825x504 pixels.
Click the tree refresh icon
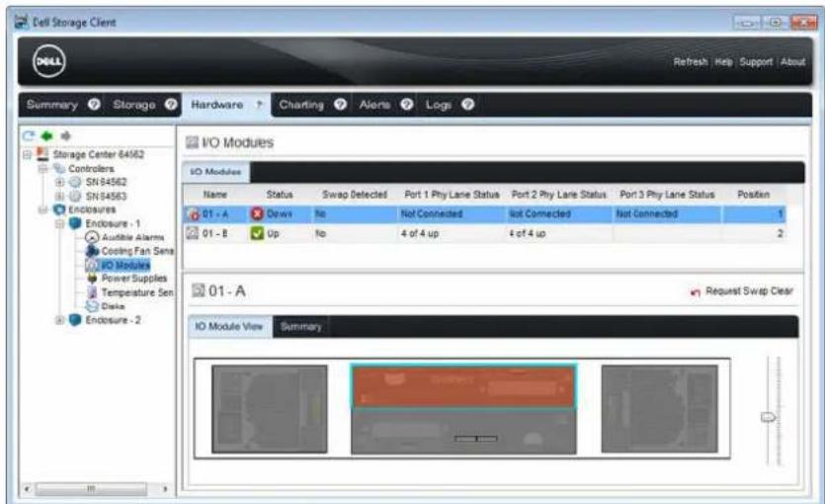click(29, 136)
